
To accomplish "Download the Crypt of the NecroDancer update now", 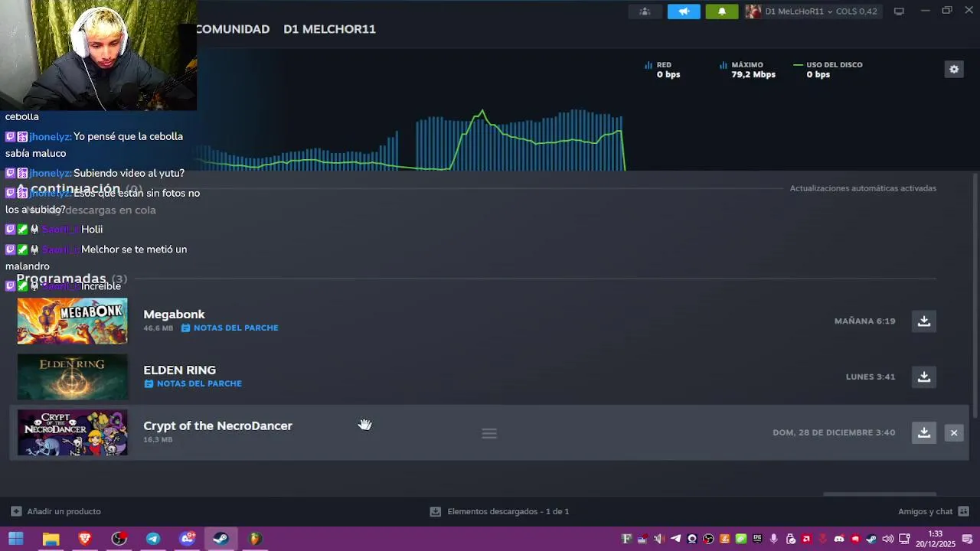I will pos(924,433).
